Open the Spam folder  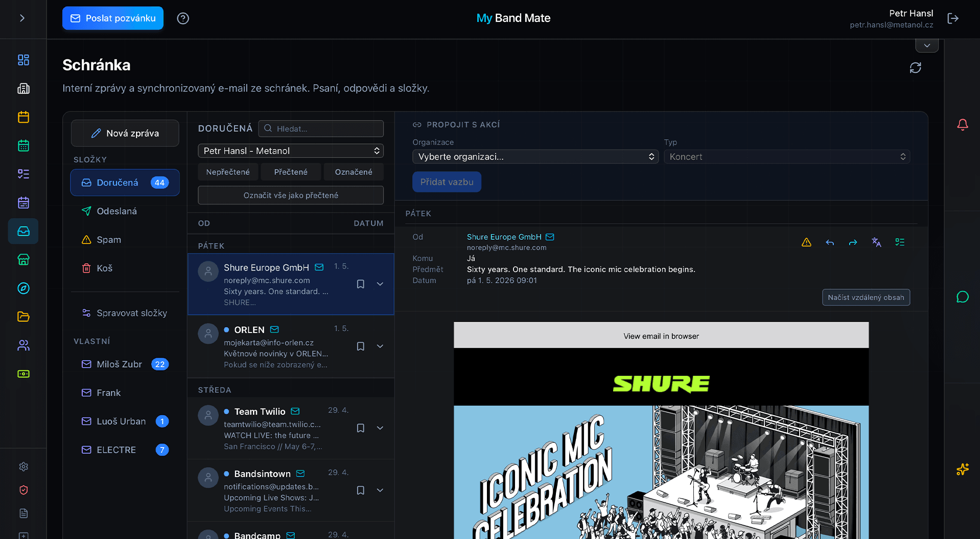pos(125,240)
